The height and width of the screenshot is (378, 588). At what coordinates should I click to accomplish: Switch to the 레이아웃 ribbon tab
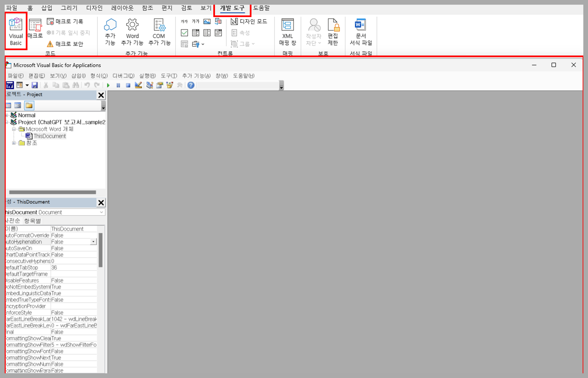coord(122,8)
